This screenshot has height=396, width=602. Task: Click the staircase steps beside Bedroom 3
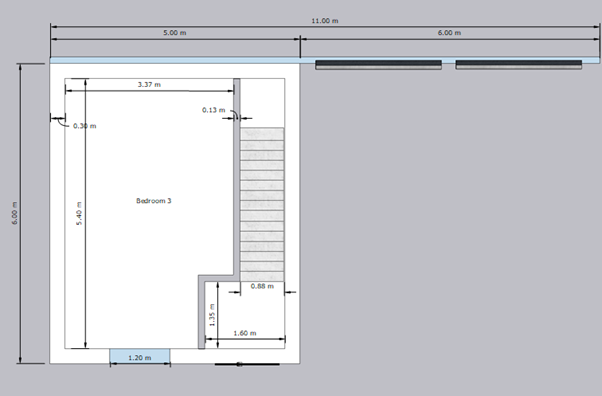(262, 205)
